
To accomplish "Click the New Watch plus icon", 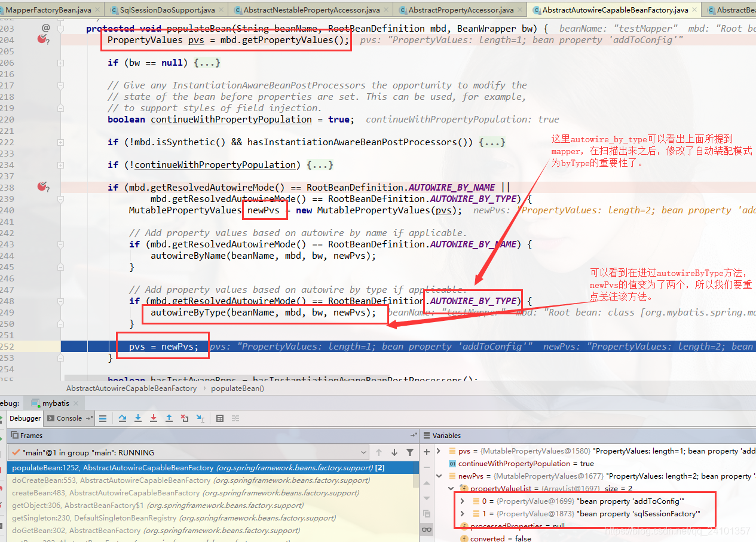I will pos(427,452).
